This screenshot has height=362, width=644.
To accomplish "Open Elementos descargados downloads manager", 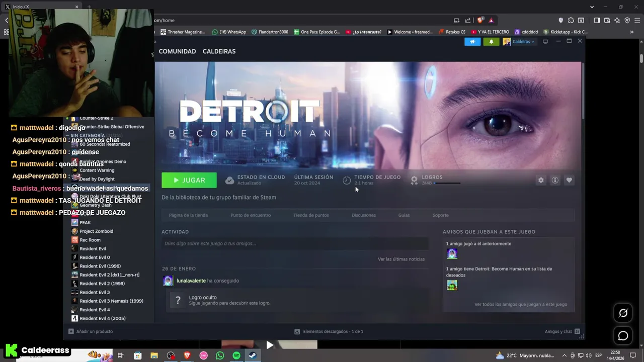I will (329, 331).
